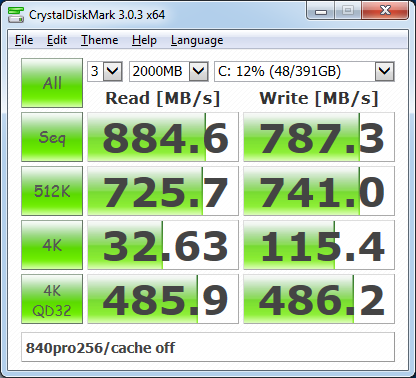Click 512K write result 741.0
Image resolution: width=416 pixels, height=378 pixels.
coord(319,191)
